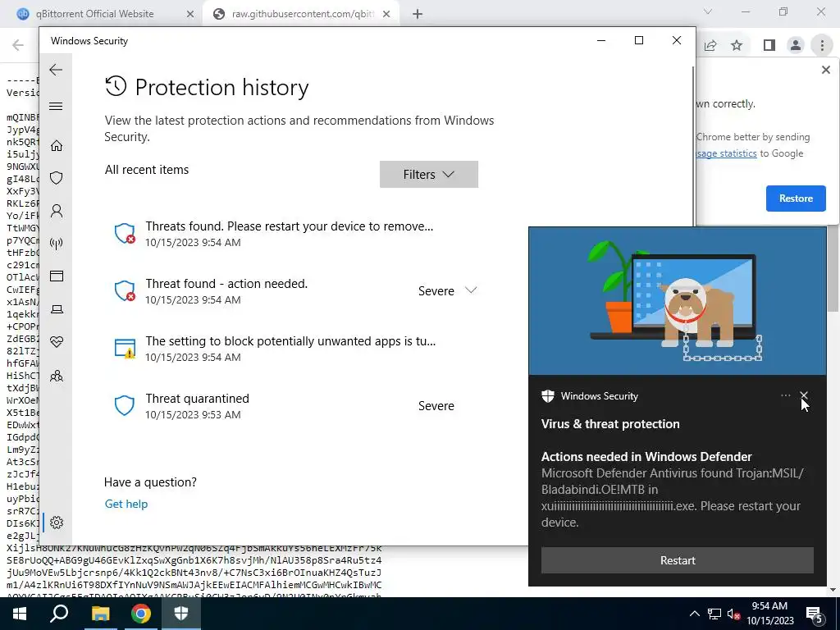Screen dimensions: 840x630
Task: Go back using Windows Security back arrow
Action: click(56, 70)
